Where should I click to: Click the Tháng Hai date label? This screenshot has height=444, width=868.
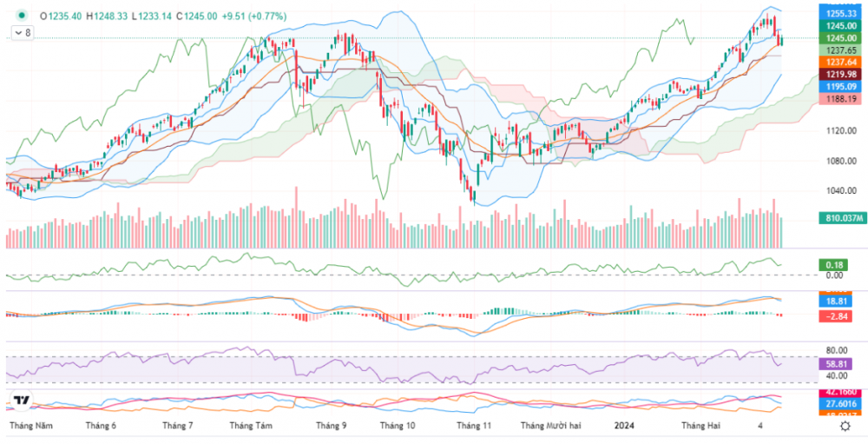click(700, 426)
